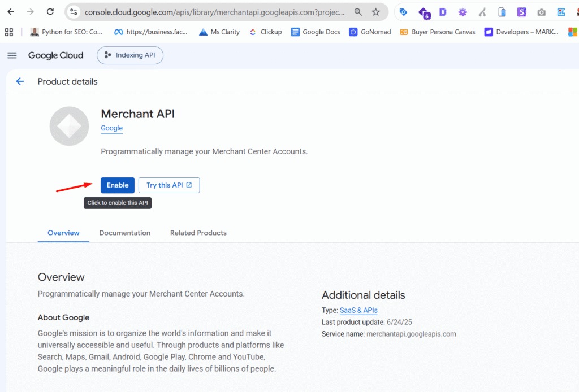Reload the page
579x392 pixels.
point(50,12)
